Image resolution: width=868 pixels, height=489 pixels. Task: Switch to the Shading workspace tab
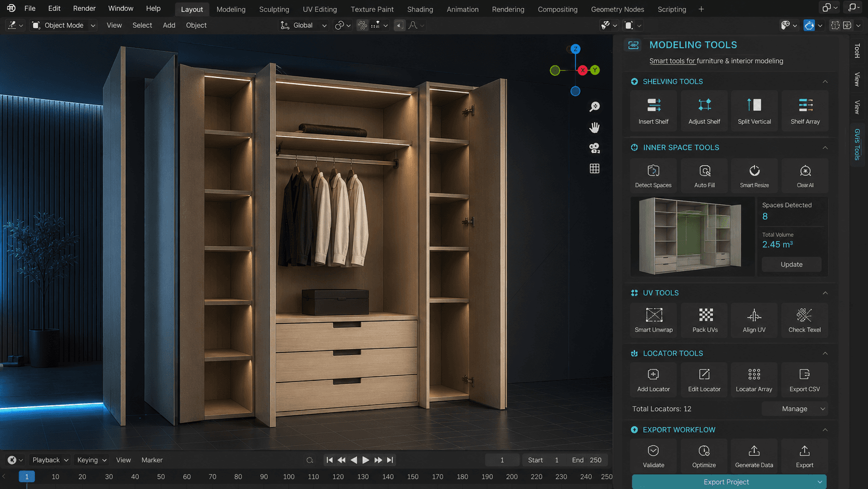click(x=420, y=9)
